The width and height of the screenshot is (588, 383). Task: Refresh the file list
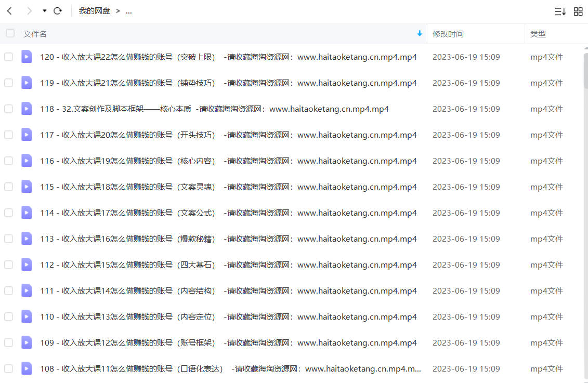(x=58, y=11)
